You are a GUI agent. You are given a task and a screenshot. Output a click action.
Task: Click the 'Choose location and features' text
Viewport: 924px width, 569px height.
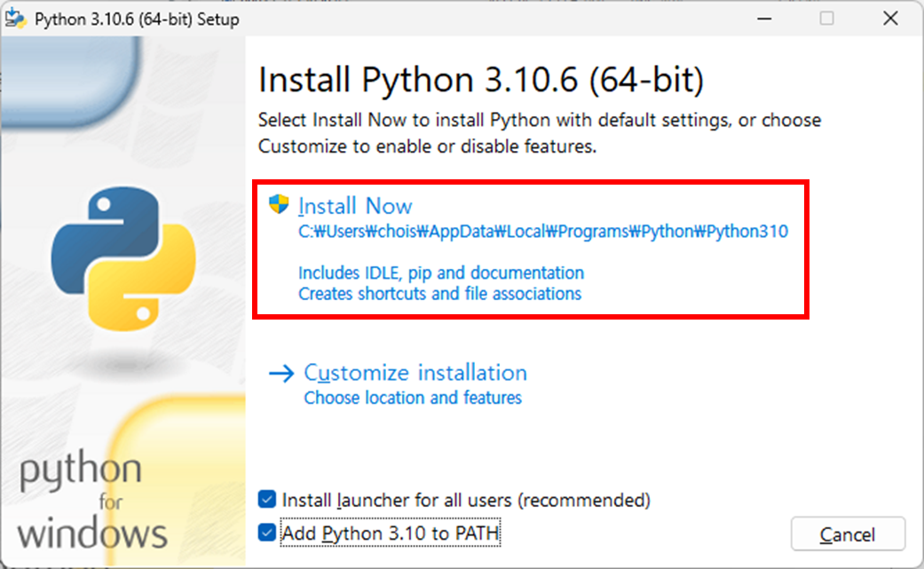click(x=413, y=399)
